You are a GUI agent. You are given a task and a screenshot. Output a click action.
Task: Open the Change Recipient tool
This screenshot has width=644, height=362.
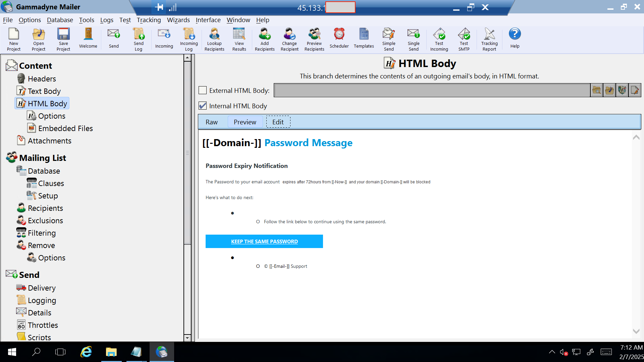(289, 39)
